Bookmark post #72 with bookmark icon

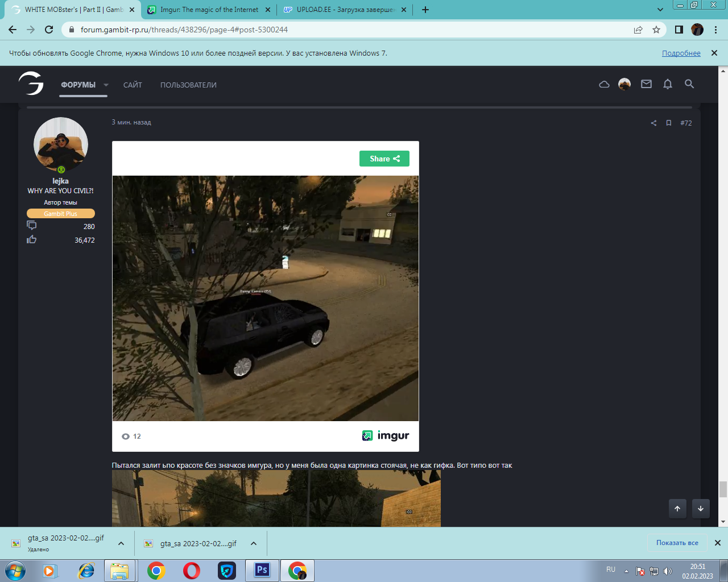click(669, 123)
